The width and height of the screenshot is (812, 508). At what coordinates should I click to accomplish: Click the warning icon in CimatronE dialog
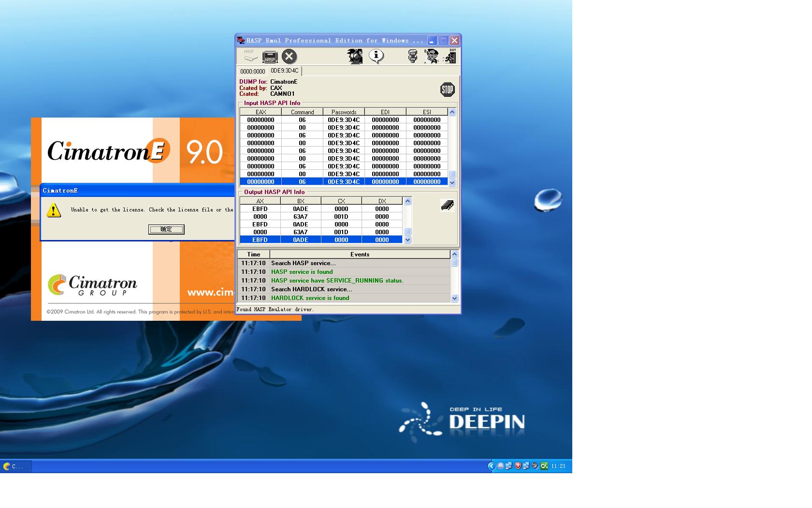pos(54,210)
